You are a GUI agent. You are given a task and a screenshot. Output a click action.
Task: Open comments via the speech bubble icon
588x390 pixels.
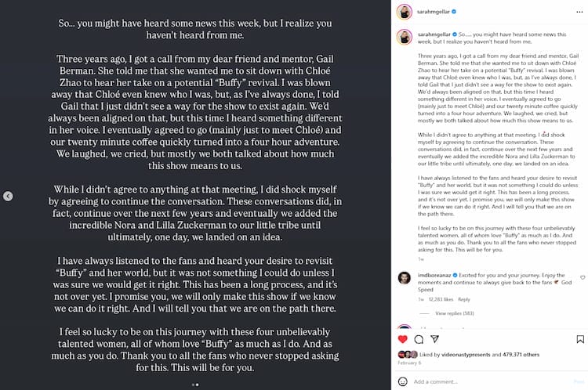[x=419, y=339]
